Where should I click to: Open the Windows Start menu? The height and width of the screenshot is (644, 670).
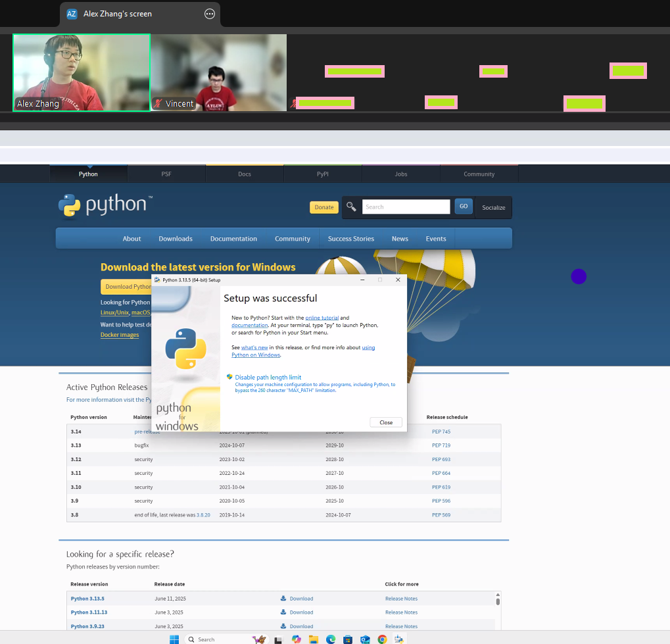174,639
